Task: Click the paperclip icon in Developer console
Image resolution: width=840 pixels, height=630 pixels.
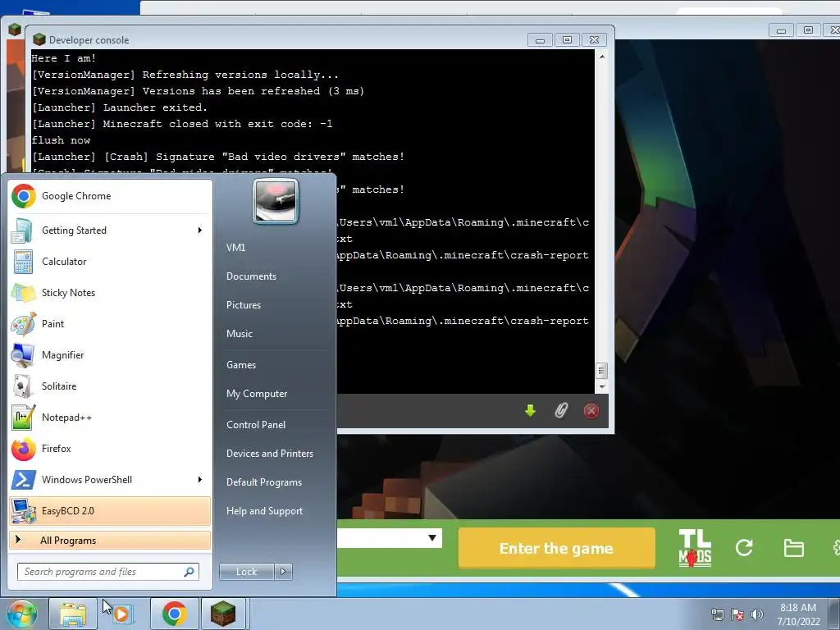Action: coord(561,411)
